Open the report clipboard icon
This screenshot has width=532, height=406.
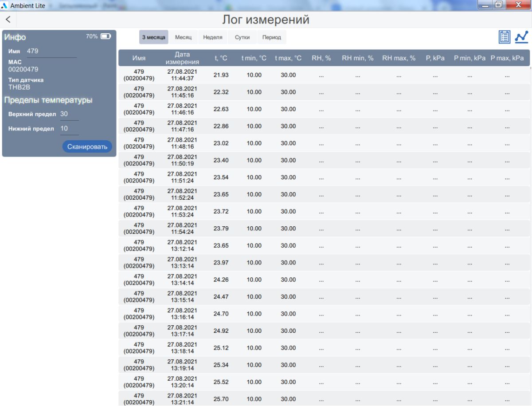coord(504,37)
